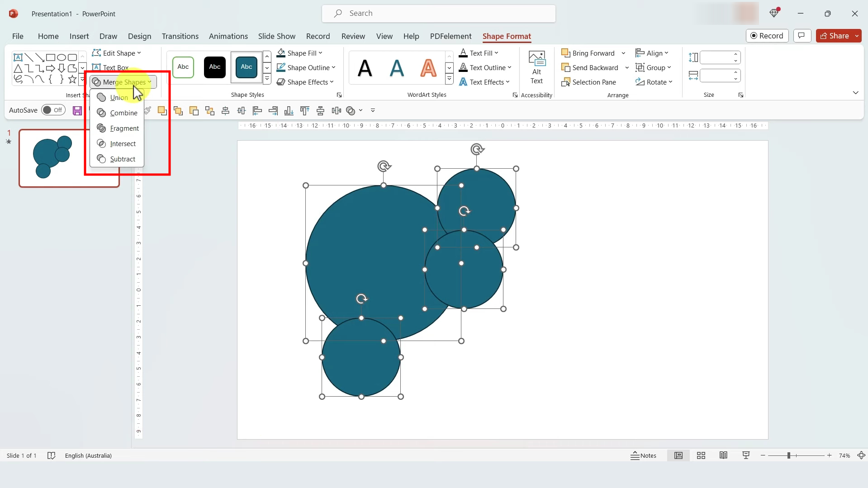Switch to Slide Sorter view
The width and height of the screenshot is (868, 488).
pyautogui.click(x=701, y=455)
